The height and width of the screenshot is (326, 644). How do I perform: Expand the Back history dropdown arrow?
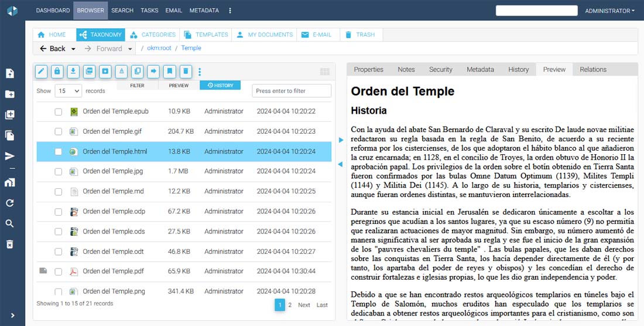(73, 49)
